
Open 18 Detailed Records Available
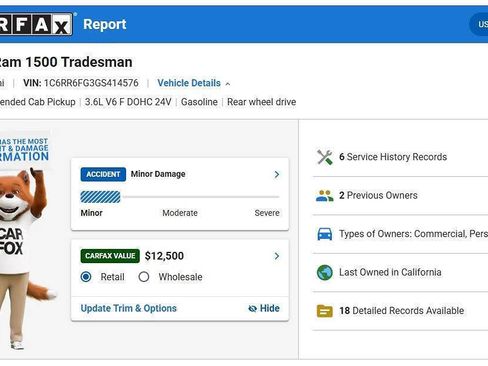[x=400, y=311]
